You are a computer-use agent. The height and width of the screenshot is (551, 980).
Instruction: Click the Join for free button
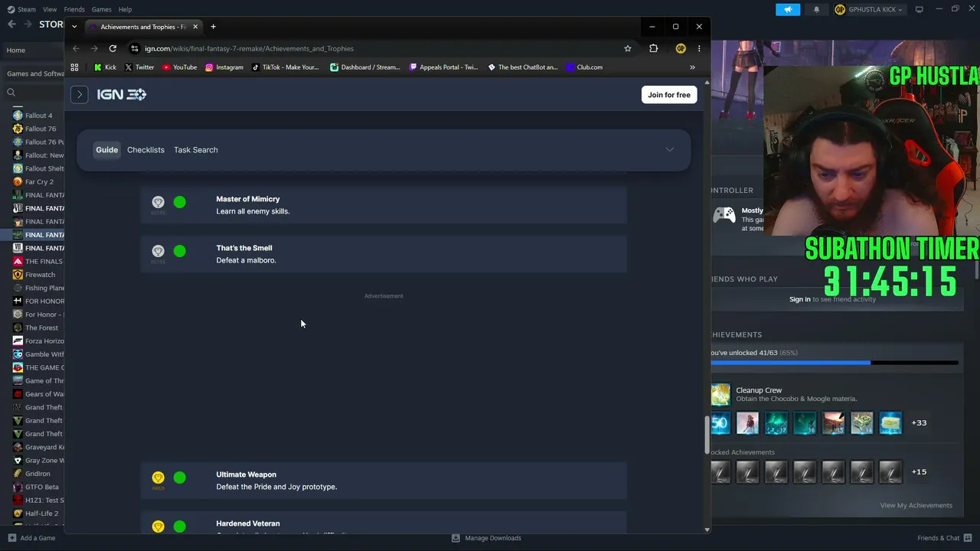point(669,95)
